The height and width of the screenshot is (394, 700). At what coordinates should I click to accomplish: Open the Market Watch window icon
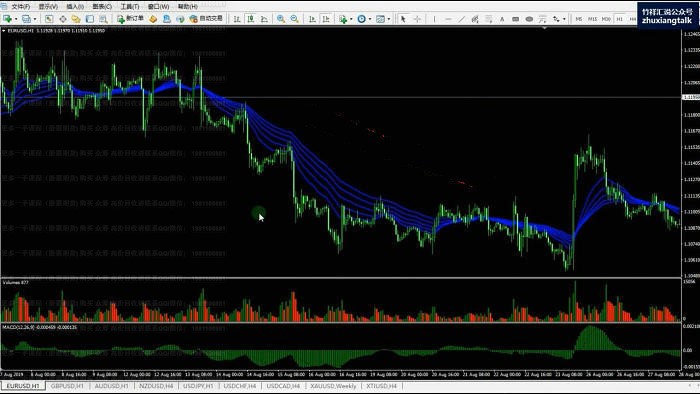tap(49, 19)
